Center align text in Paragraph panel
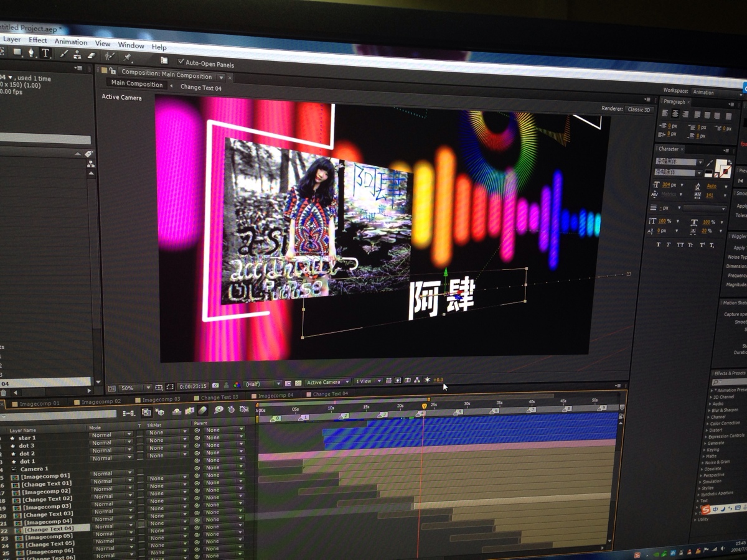 675,114
